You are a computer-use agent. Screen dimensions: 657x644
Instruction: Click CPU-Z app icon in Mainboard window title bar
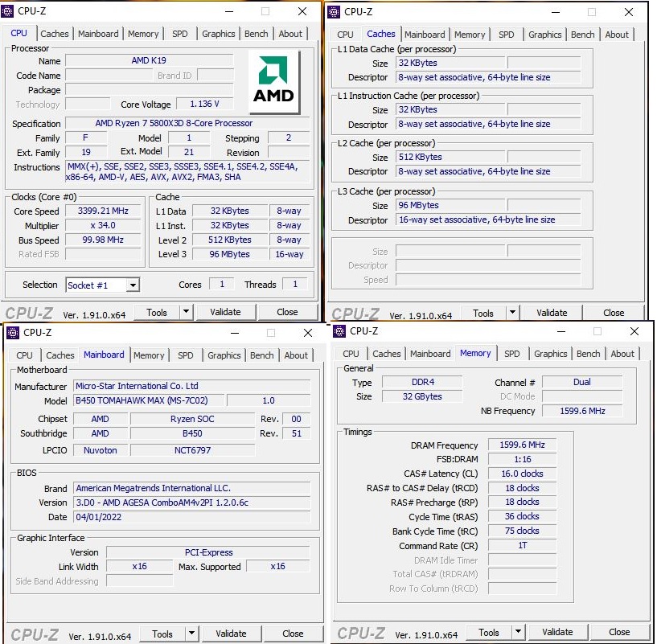(13, 333)
